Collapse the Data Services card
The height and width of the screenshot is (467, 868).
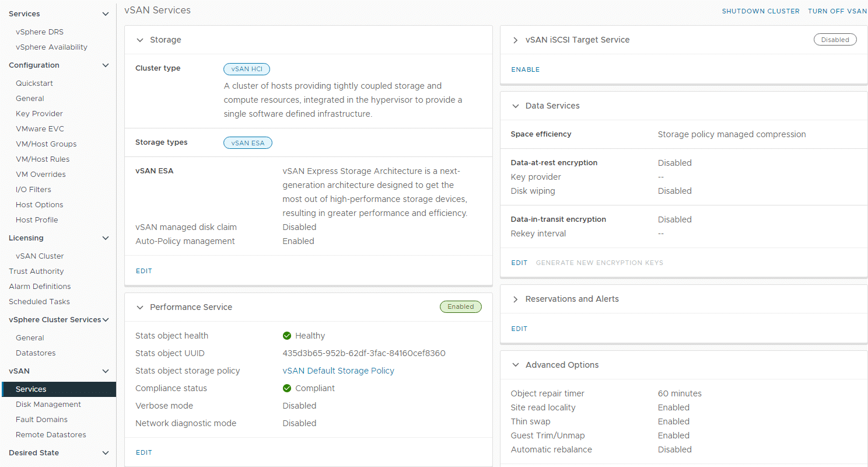515,106
